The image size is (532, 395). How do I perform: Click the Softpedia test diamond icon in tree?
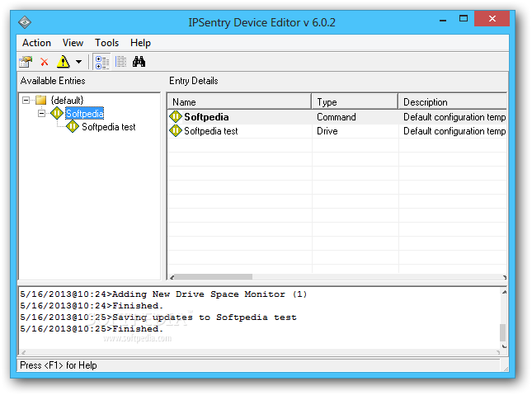coord(73,126)
